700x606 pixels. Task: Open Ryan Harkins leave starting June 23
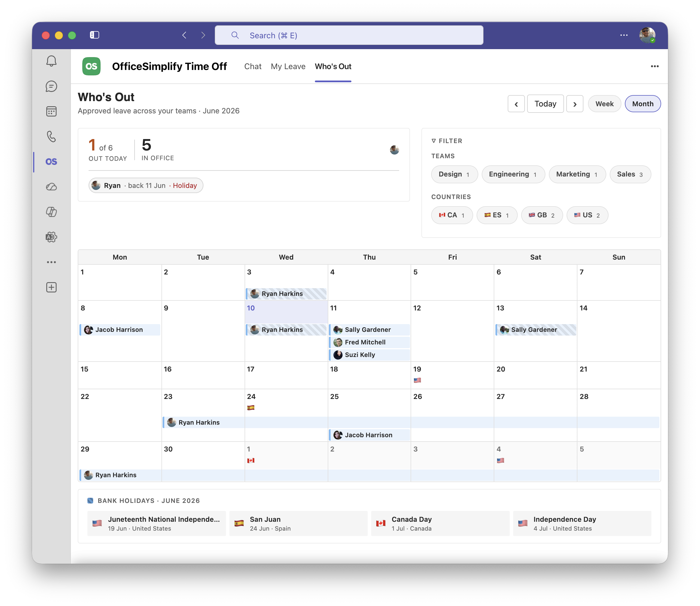(x=411, y=422)
